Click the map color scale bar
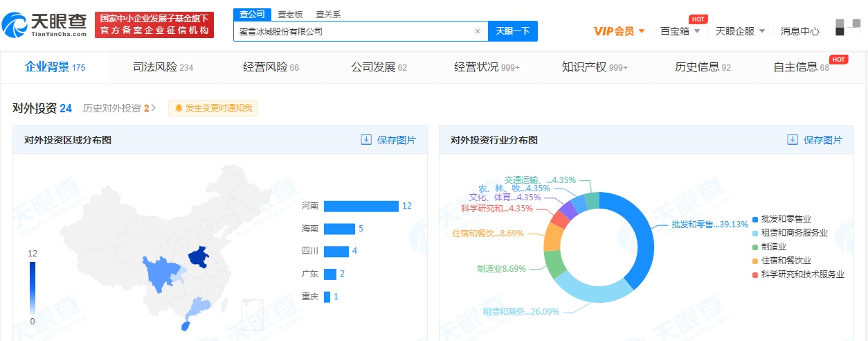The height and width of the screenshot is (341, 868). [x=33, y=288]
